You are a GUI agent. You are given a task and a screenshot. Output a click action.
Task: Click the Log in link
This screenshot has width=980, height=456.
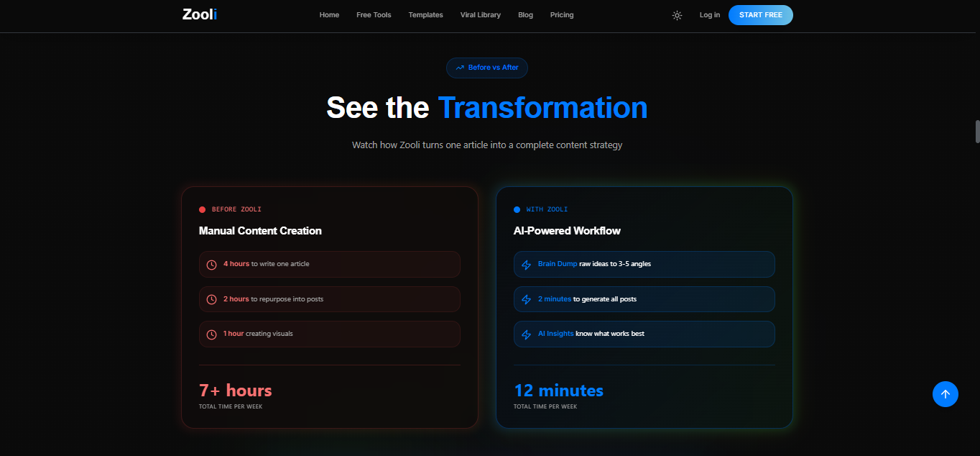tap(710, 15)
